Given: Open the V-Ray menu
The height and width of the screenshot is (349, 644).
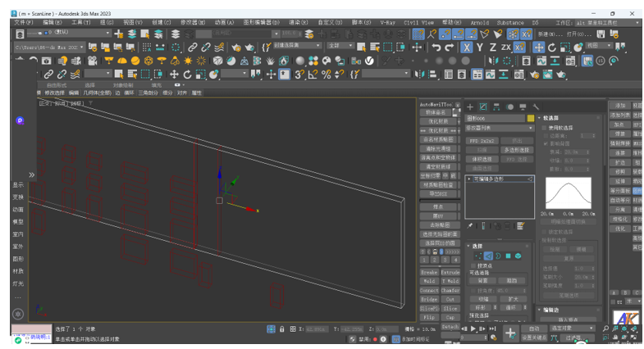Looking at the screenshot, I should pos(387,23).
